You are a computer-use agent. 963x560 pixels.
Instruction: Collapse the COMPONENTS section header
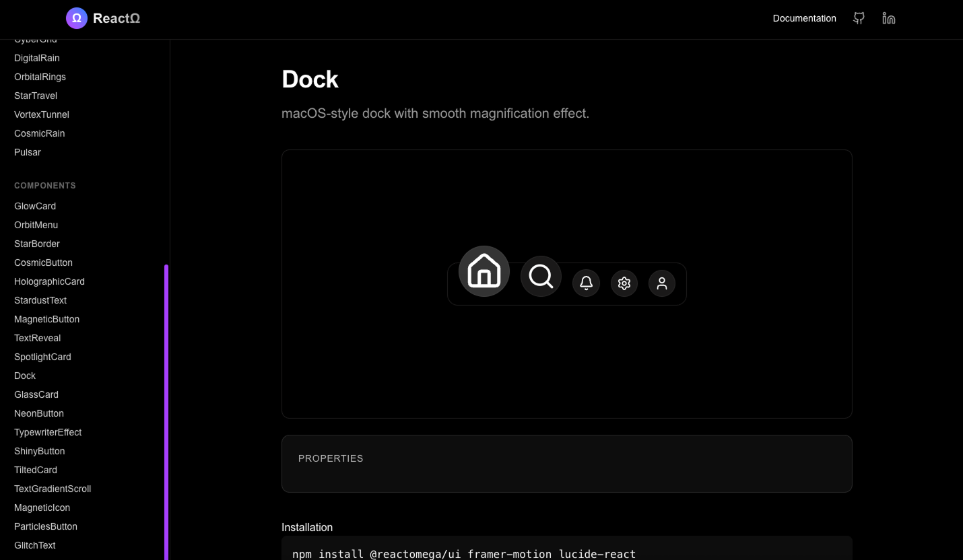pyautogui.click(x=44, y=186)
